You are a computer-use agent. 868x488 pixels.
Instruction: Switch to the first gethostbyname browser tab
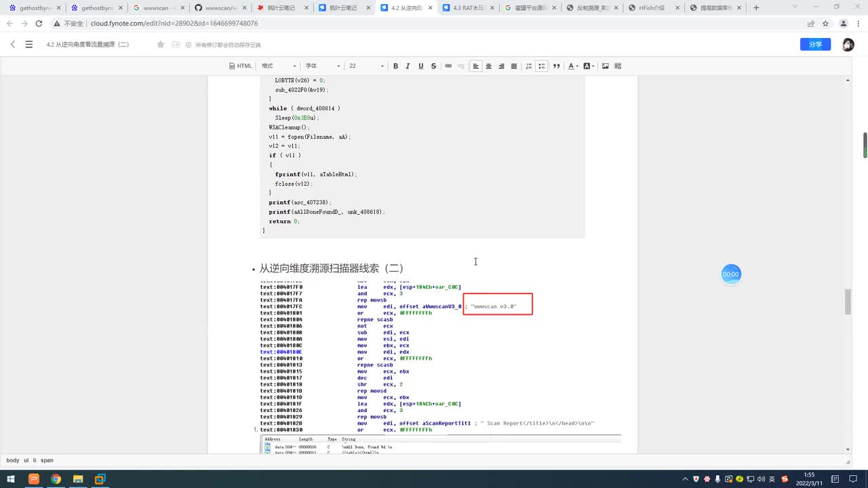pyautogui.click(x=35, y=8)
